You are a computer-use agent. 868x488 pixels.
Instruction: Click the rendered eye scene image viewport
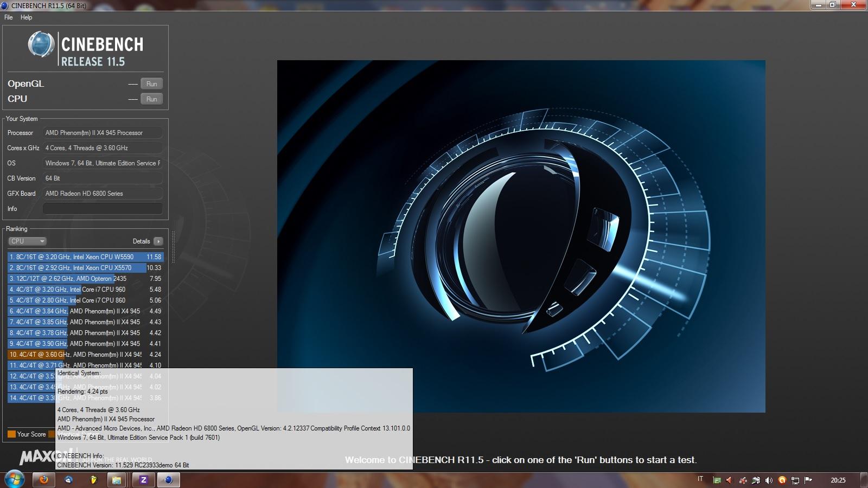click(x=521, y=236)
